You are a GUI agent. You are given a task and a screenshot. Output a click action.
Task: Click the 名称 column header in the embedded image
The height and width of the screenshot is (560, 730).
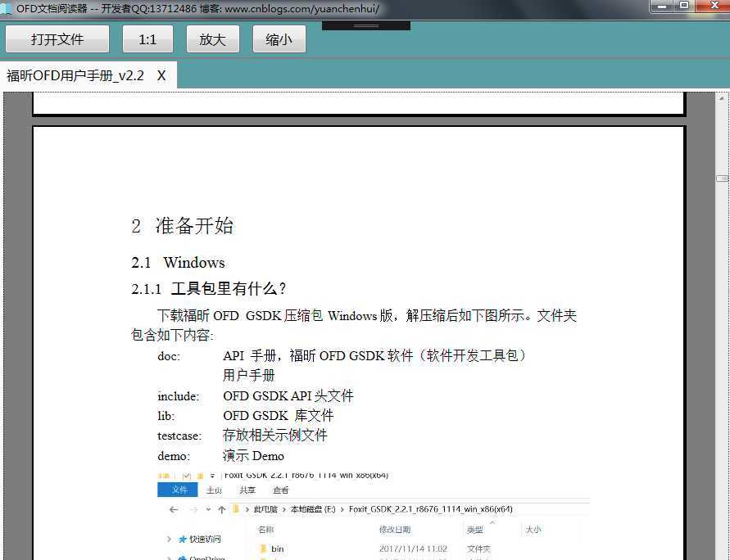point(265,530)
